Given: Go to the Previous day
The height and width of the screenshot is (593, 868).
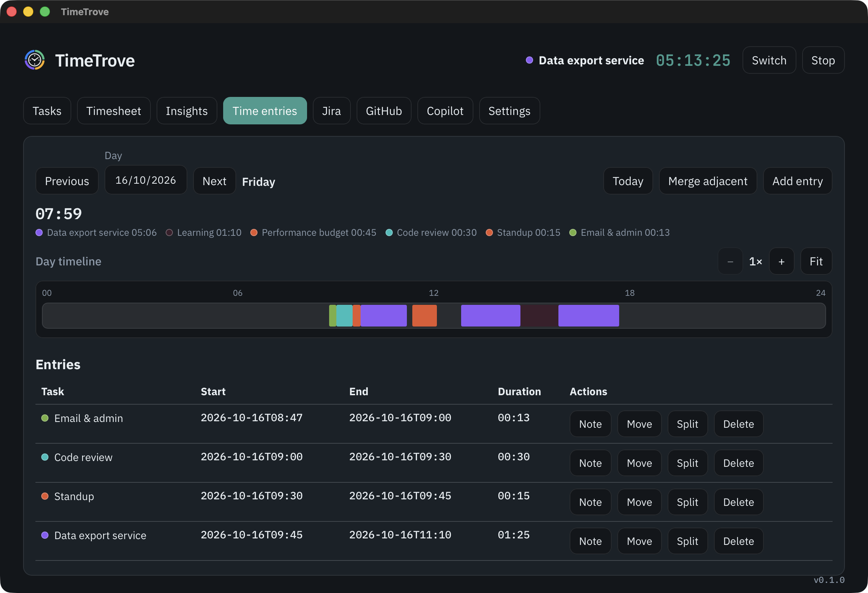Looking at the screenshot, I should pos(67,181).
